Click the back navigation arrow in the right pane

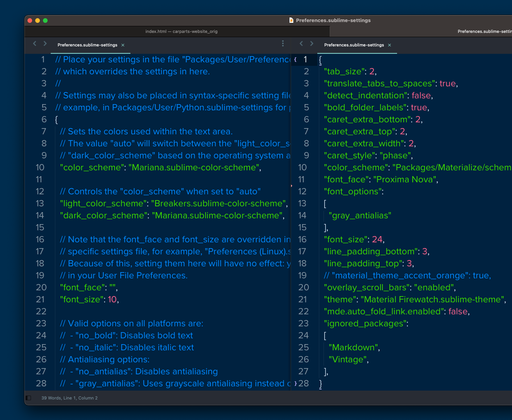tap(301, 44)
